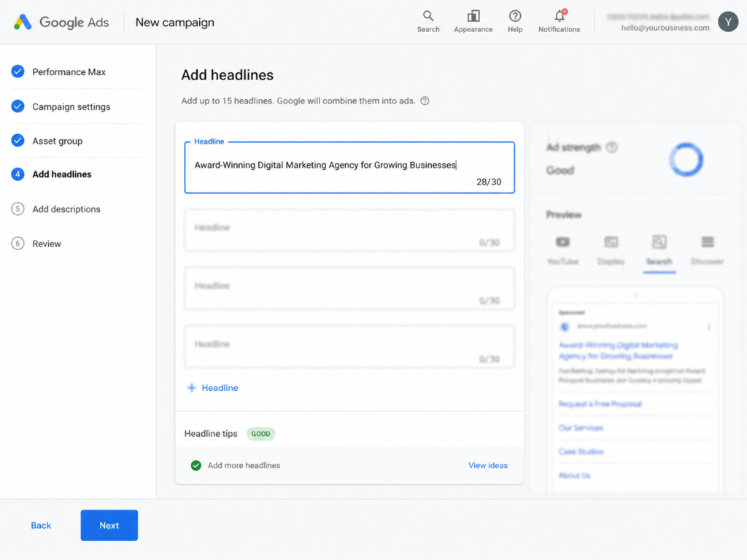Click About Us sitelink in preview
Viewport: 747px width, 560px height.
pyautogui.click(x=574, y=475)
